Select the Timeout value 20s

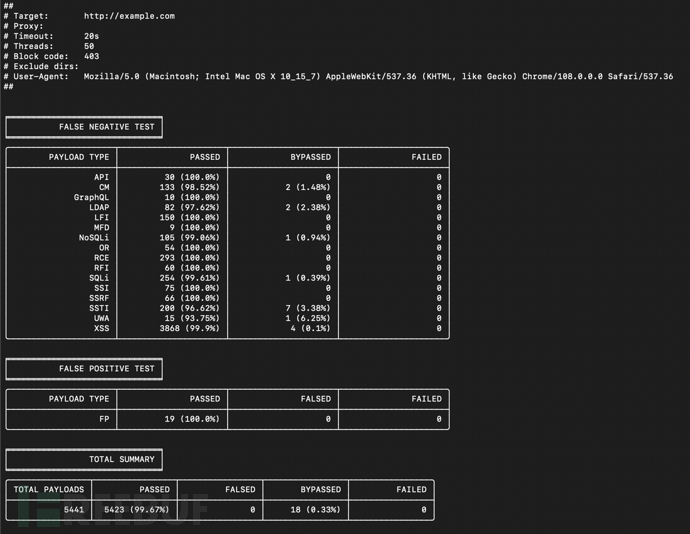pos(92,37)
